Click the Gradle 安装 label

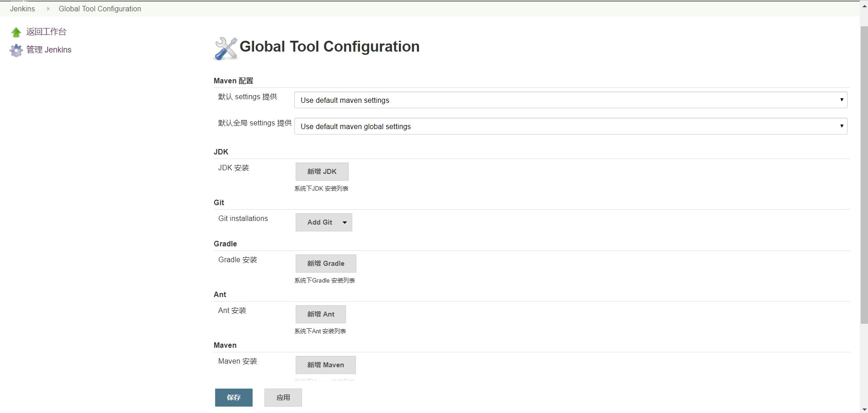tap(238, 259)
